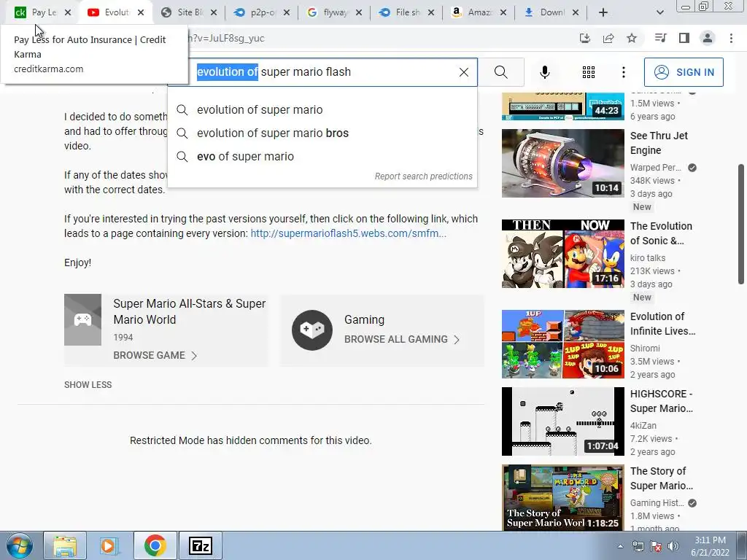Open the Super Mario All-Stars game card image

83,319
